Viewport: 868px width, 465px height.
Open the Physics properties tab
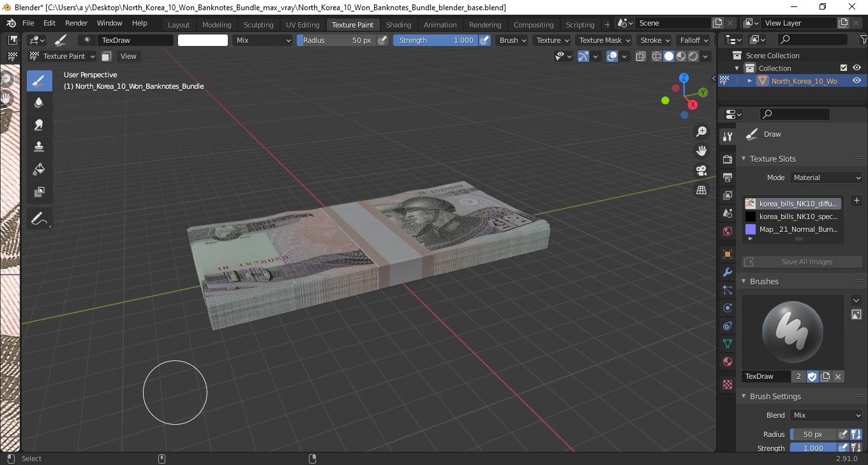pyautogui.click(x=727, y=308)
